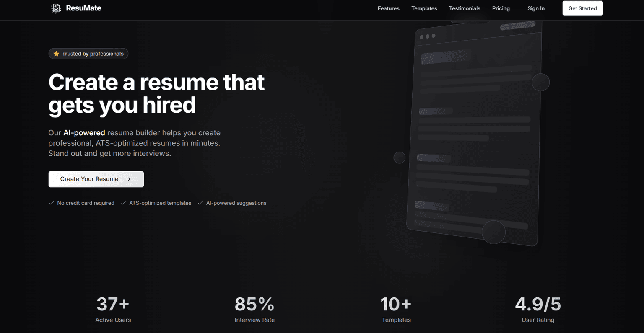Click the chevron arrow in Create Your Resume
The width and height of the screenshot is (644, 333).
(129, 179)
